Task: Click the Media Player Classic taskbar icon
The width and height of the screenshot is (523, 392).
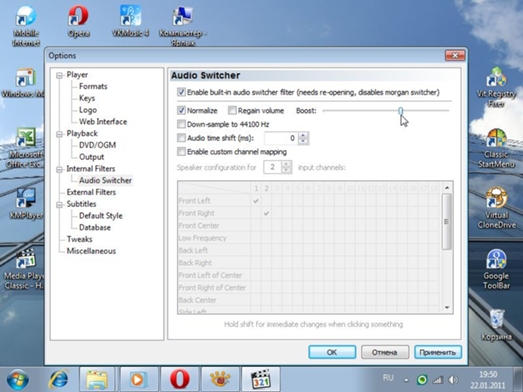Action: tap(260, 379)
